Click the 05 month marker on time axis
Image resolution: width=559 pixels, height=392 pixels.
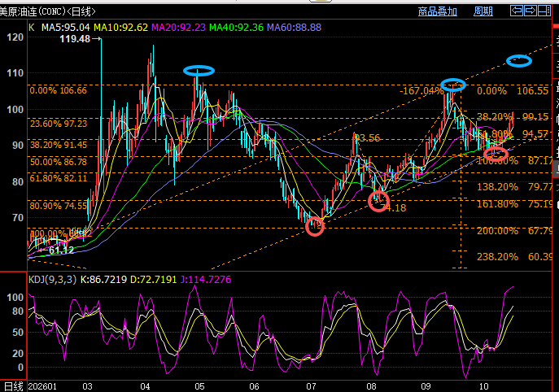[199, 386]
